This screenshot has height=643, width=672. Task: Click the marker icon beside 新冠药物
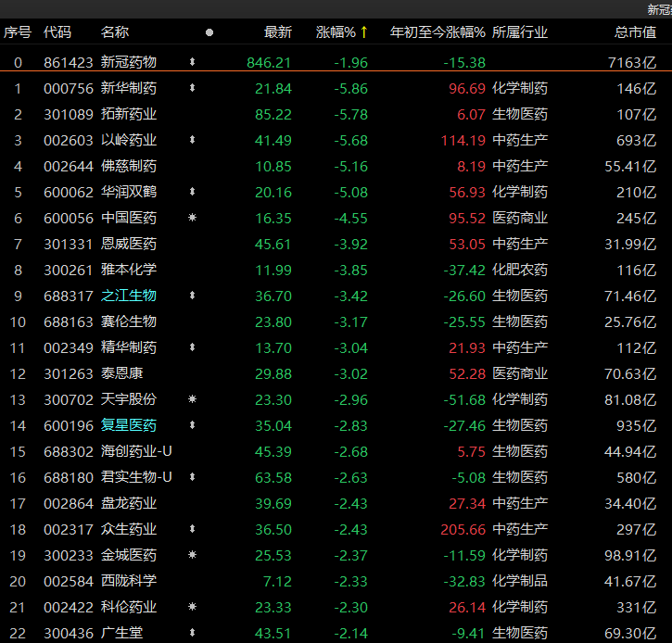click(x=193, y=62)
